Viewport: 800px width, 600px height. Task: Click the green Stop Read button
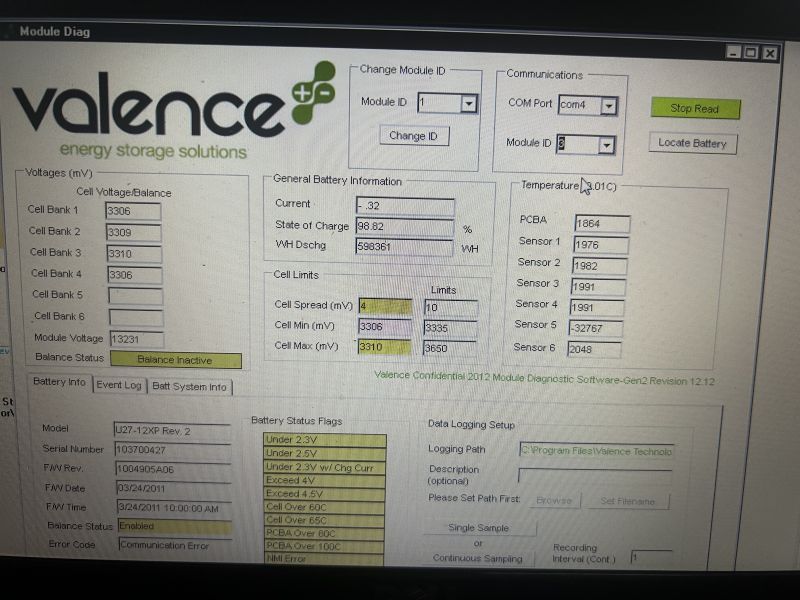pos(695,108)
